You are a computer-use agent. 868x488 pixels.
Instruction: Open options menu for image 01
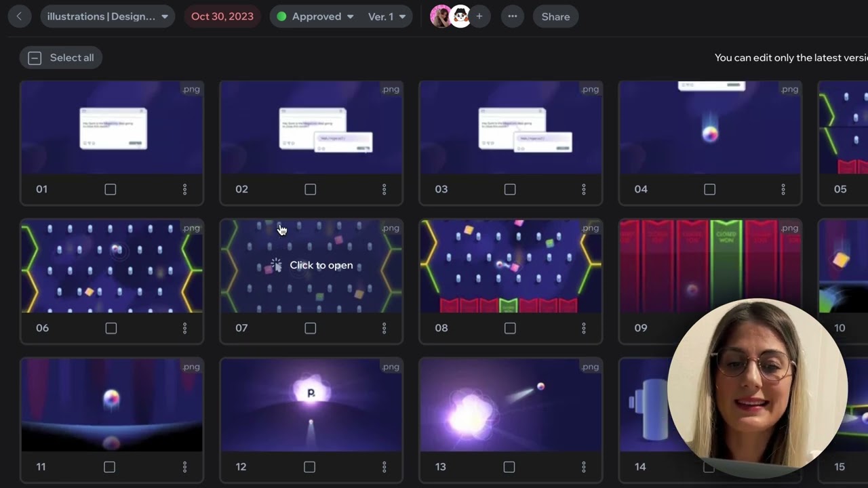point(184,189)
